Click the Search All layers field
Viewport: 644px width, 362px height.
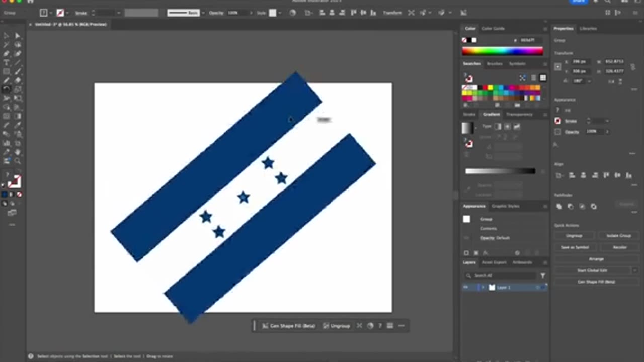500,276
